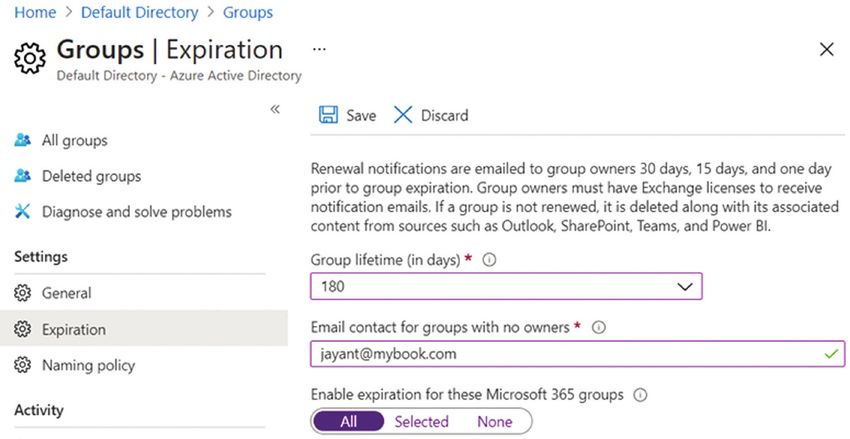This screenshot has height=439, width=850.
Task: Go to Default Directory breadcrumb
Action: coord(139,12)
